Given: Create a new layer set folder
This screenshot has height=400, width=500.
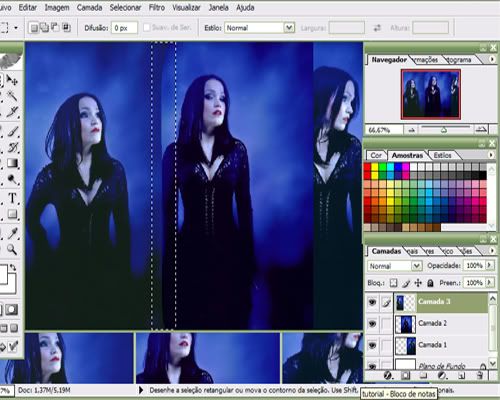Looking at the screenshot, I should [x=423, y=376].
